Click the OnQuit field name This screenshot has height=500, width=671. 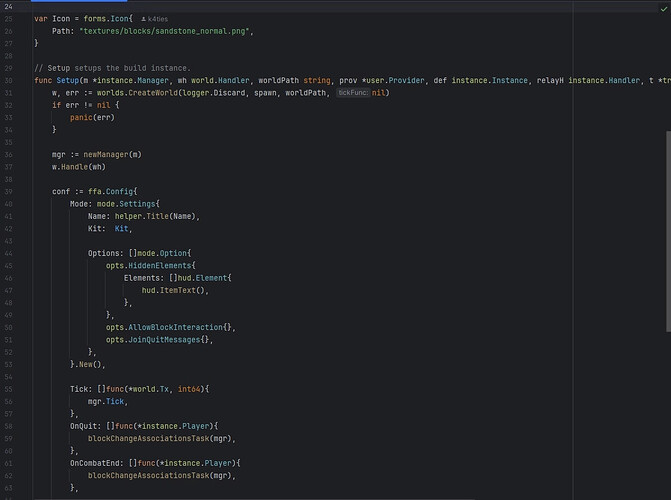(83, 426)
